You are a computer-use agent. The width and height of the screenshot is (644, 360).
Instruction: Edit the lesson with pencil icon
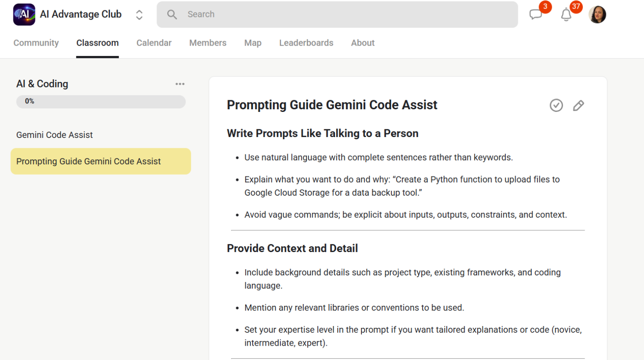578,105
